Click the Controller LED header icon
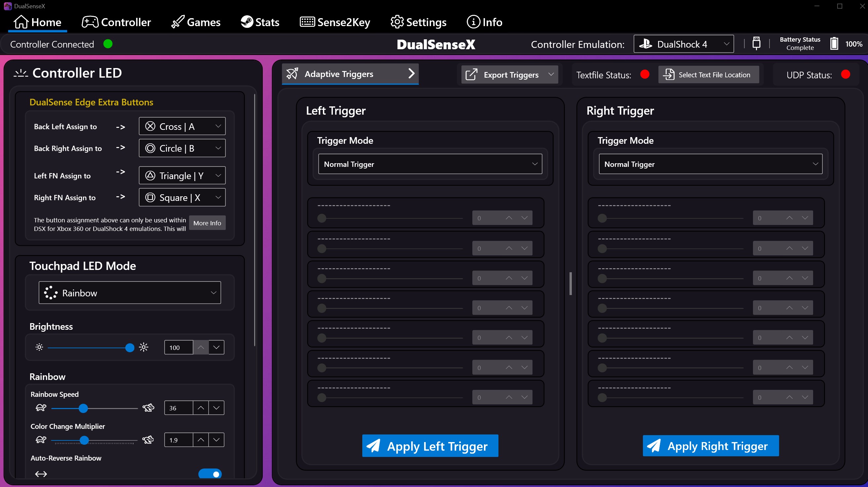 [x=21, y=73]
